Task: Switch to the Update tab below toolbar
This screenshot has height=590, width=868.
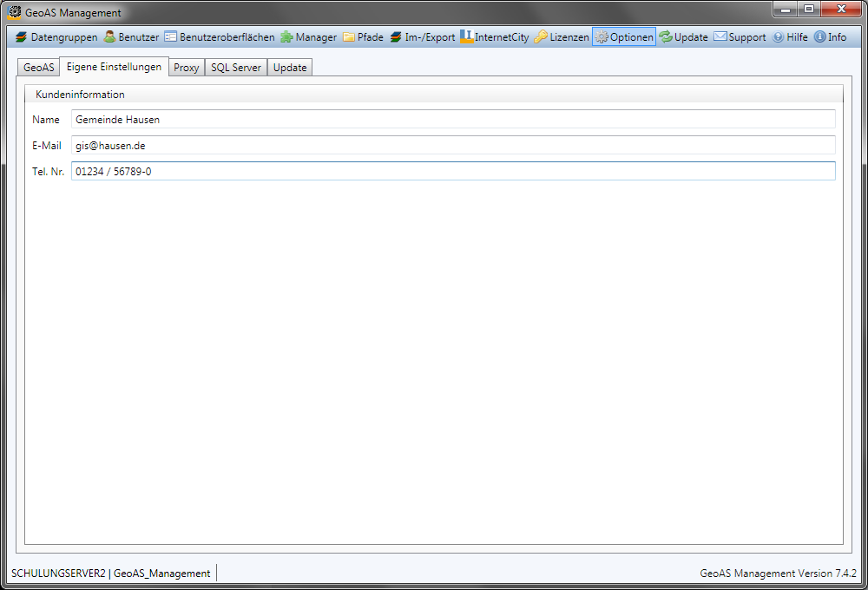Action: [x=290, y=67]
